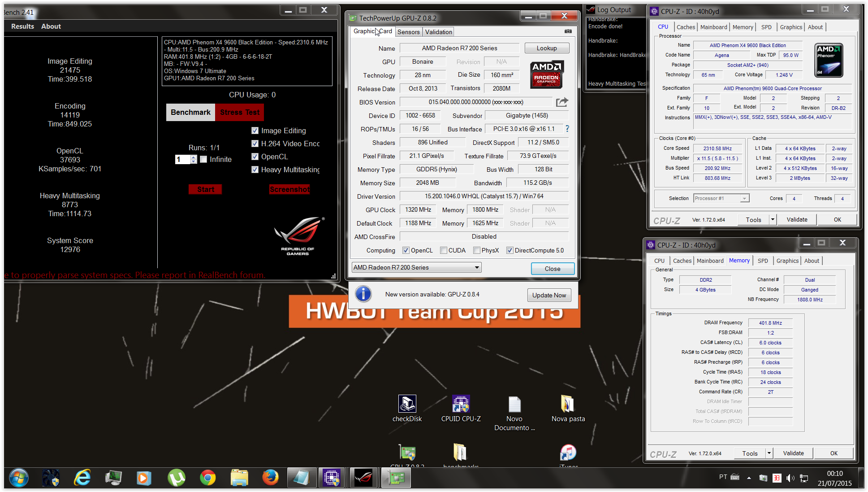Toggle the PhysX checkbox in GPU-Z

pos(477,250)
